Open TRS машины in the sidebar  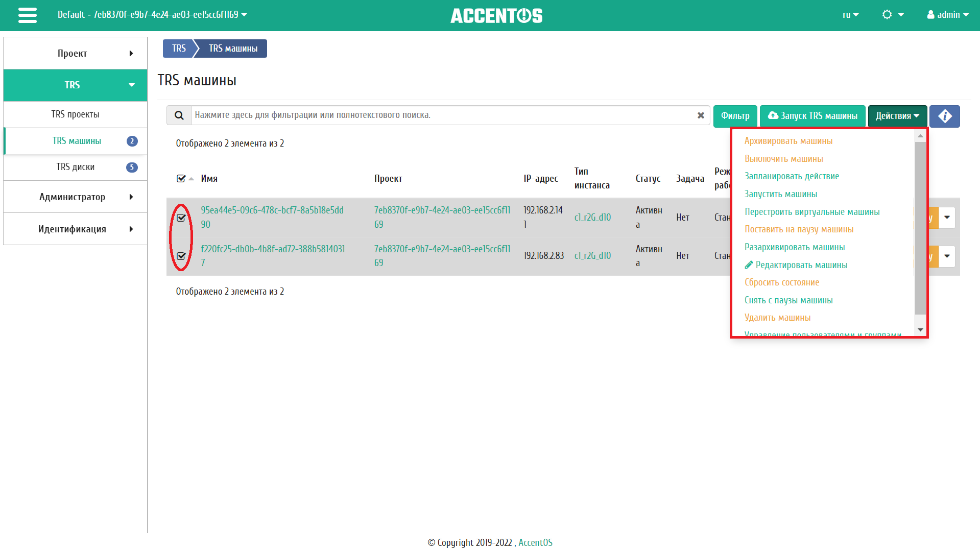pyautogui.click(x=77, y=141)
